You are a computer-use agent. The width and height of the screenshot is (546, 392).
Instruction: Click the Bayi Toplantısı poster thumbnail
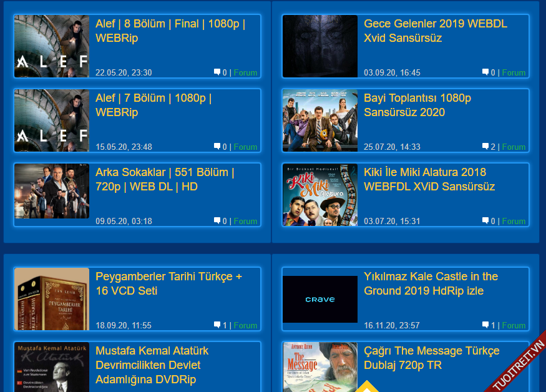(320, 120)
